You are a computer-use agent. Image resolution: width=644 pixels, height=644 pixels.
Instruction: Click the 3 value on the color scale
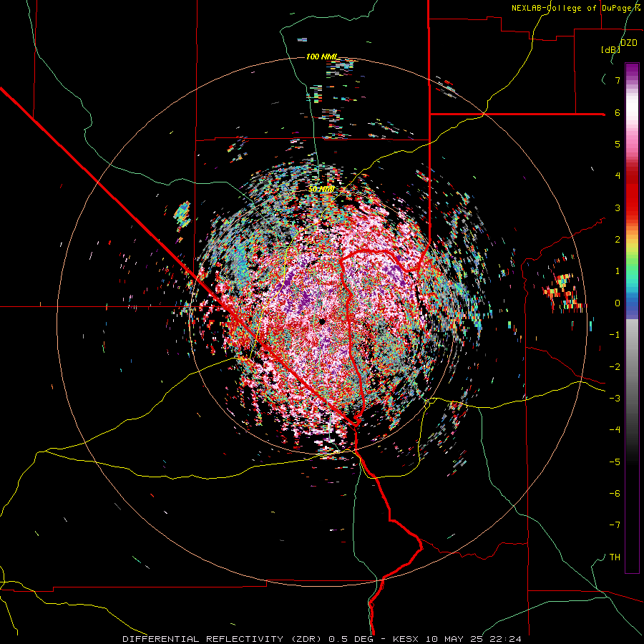tap(618, 208)
